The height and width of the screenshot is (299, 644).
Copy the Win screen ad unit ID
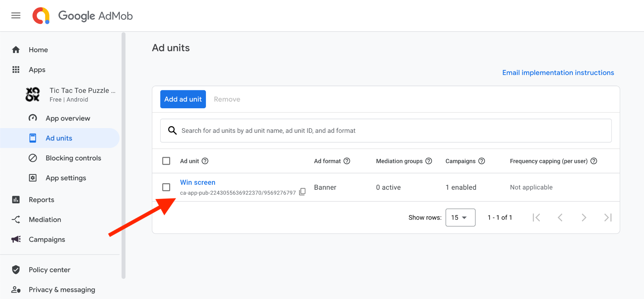pyautogui.click(x=302, y=192)
